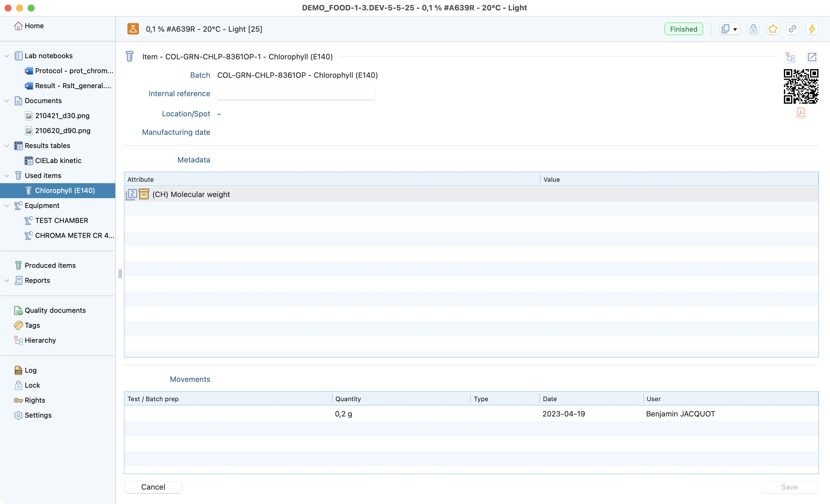Click the Internal reference input field

[296, 94]
